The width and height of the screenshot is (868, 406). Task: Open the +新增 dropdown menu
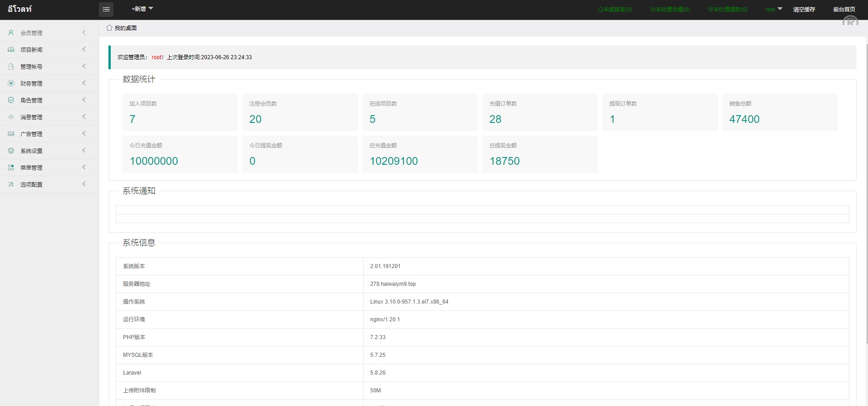tap(142, 9)
